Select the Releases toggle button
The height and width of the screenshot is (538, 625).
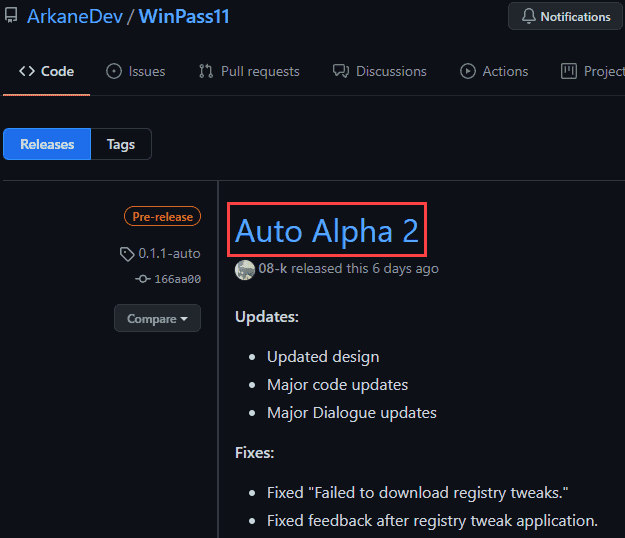(x=47, y=144)
